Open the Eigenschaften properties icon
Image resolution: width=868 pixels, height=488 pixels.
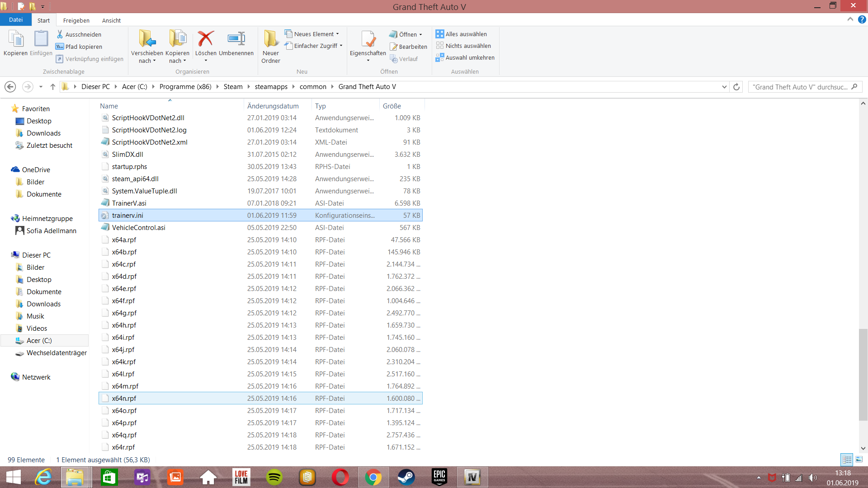368,40
